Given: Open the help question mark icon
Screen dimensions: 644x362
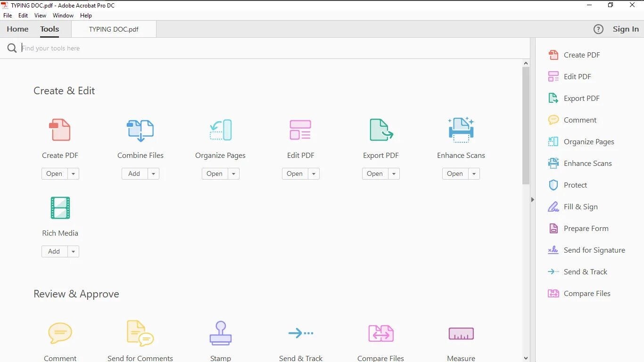Looking at the screenshot, I should point(598,29).
